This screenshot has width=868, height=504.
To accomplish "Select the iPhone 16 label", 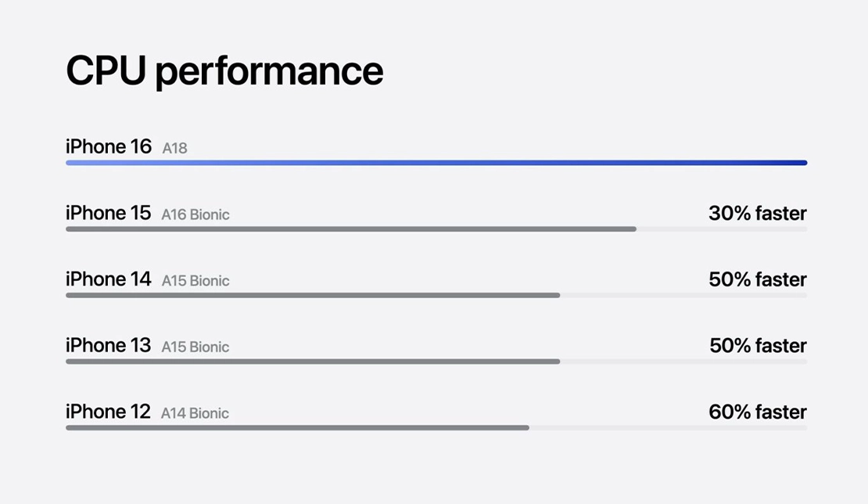I will point(109,146).
